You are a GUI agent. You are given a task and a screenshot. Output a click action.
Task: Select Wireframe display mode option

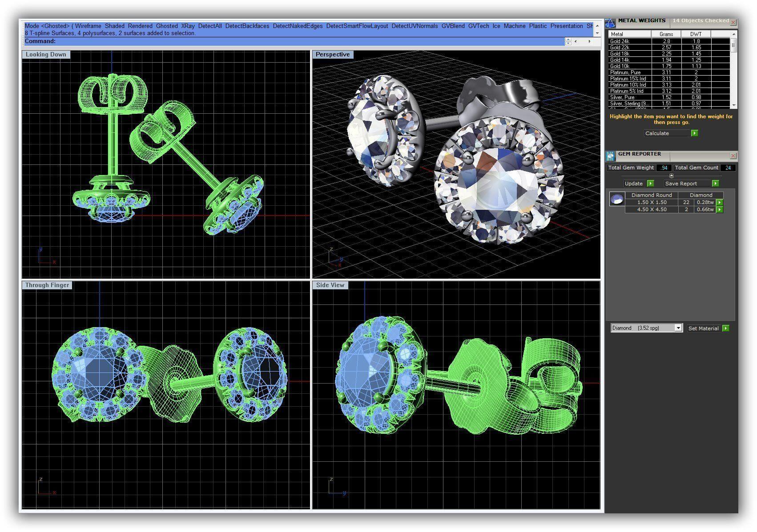[88, 26]
